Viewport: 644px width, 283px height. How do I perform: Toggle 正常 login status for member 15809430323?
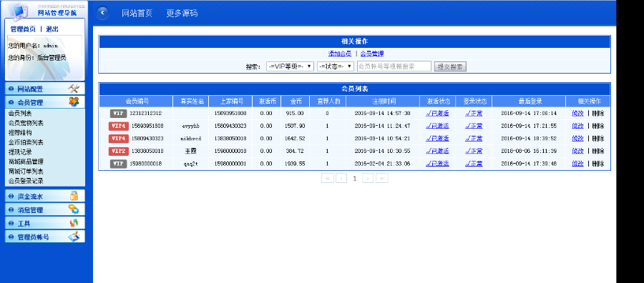474,139
